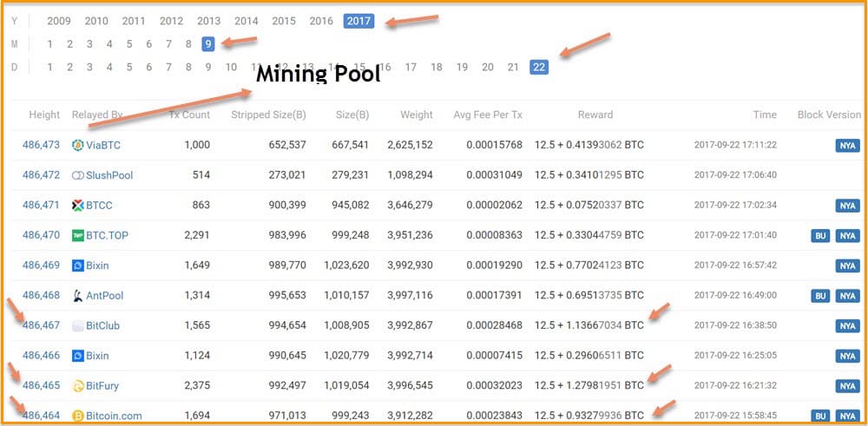
Task: Select year 2015
Action: (284, 21)
